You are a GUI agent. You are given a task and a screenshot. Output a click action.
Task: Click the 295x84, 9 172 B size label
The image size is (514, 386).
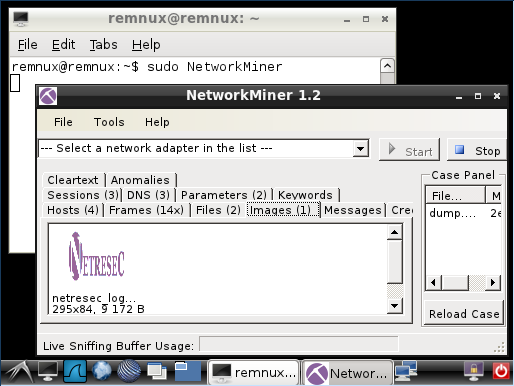pos(98,309)
